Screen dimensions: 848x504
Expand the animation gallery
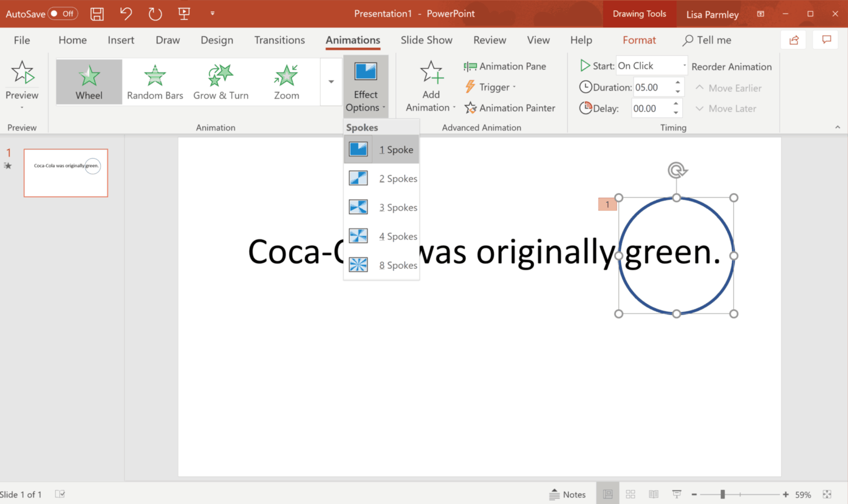(x=331, y=82)
